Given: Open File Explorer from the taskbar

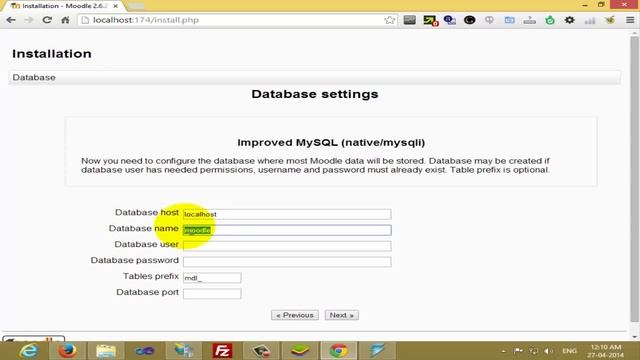Looking at the screenshot, I should 106,351.
